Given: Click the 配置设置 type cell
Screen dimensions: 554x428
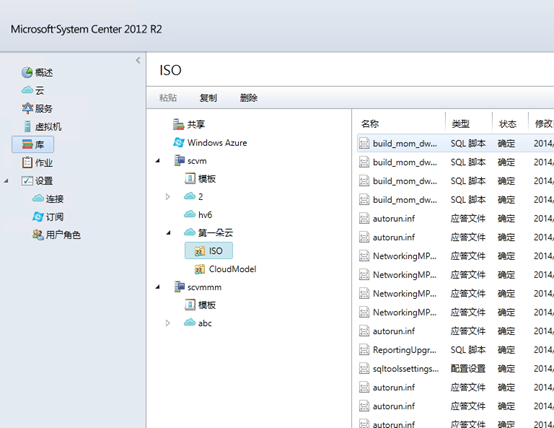Looking at the screenshot, I should click(x=468, y=369).
